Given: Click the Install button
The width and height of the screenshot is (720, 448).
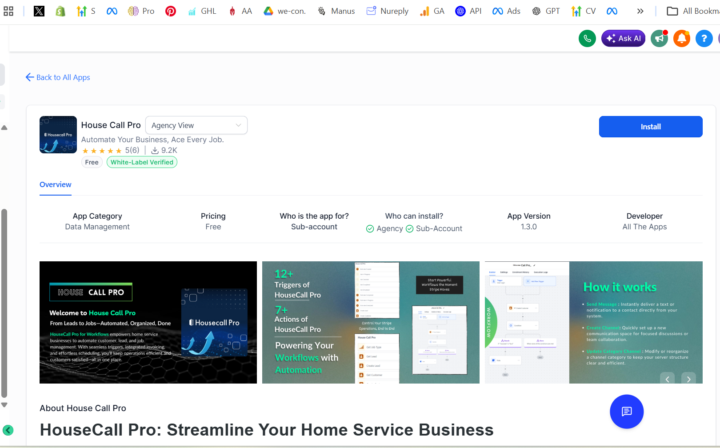Looking at the screenshot, I should (x=650, y=127).
